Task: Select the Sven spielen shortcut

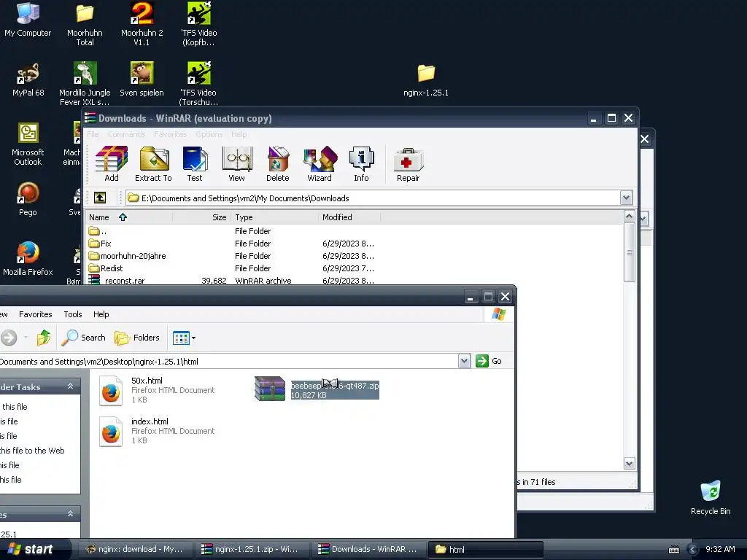Action: coord(142,80)
